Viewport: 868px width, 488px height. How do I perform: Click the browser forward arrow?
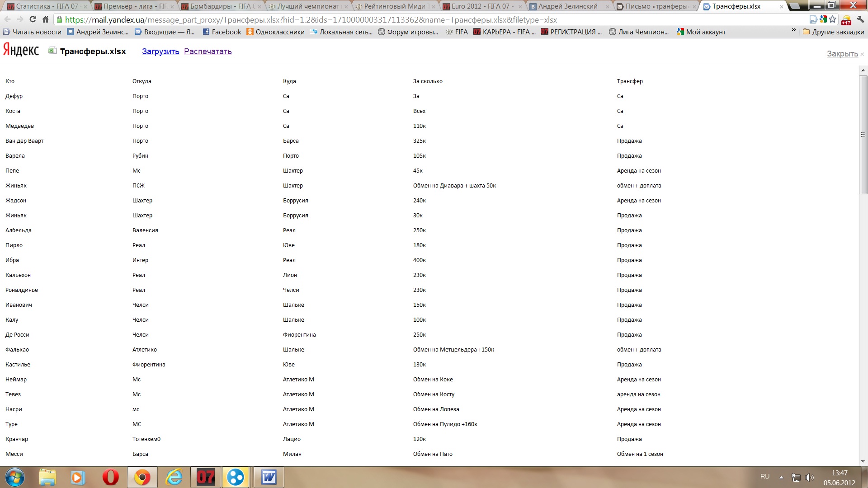point(20,19)
